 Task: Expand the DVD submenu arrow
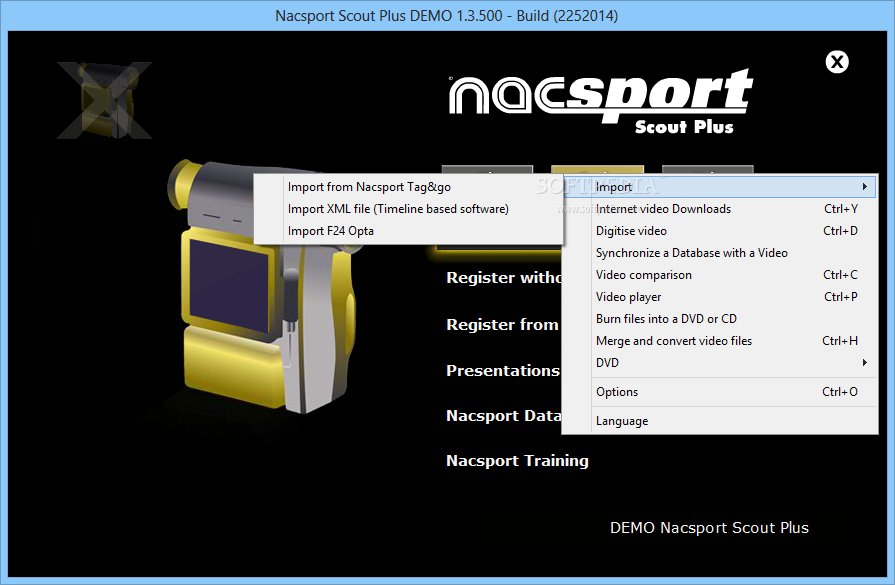click(x=865, y=362)
